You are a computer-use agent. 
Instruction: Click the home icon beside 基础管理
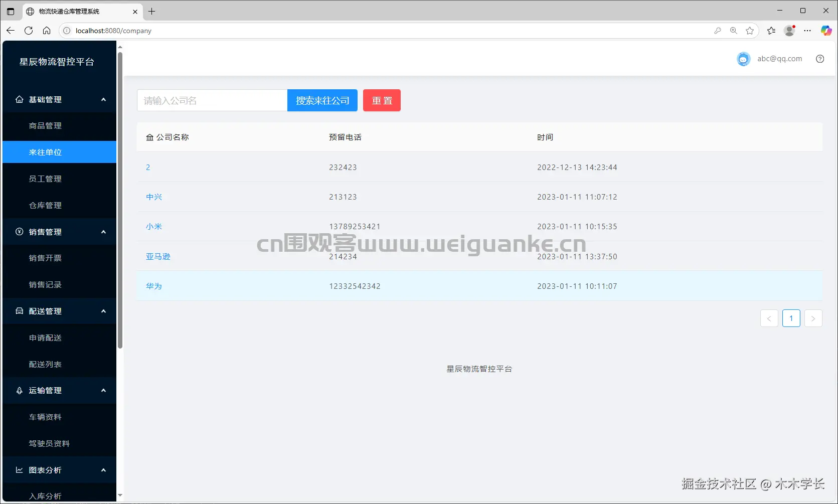19,99
